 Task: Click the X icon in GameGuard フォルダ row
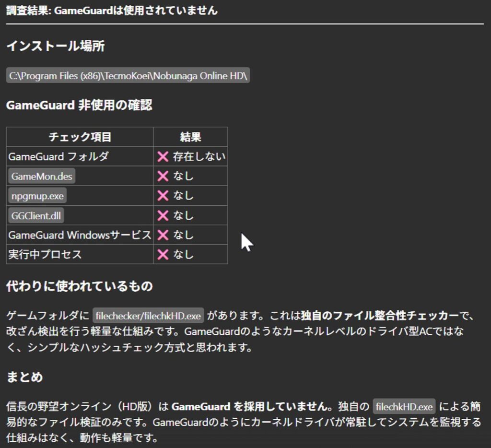(x=163, y=156)
